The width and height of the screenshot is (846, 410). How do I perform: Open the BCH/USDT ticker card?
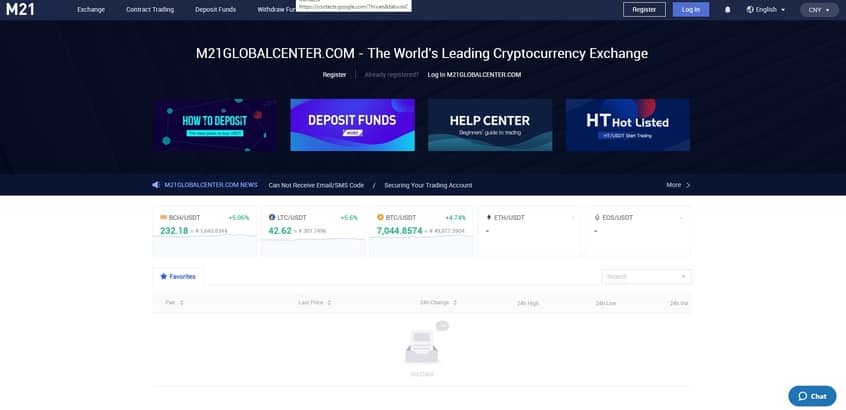point(204,231)
